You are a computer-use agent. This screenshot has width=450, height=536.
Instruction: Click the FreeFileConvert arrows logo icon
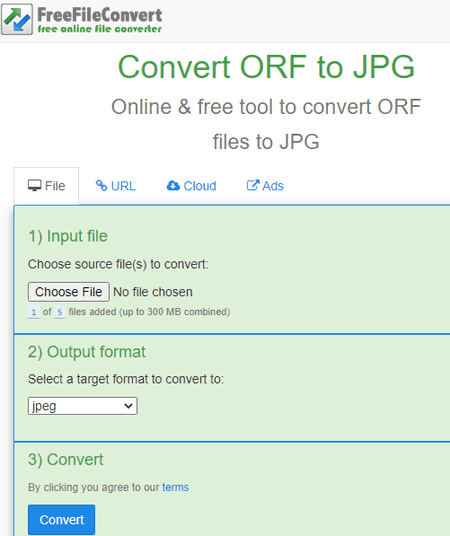pyautogui.click(x=17, y=19)
